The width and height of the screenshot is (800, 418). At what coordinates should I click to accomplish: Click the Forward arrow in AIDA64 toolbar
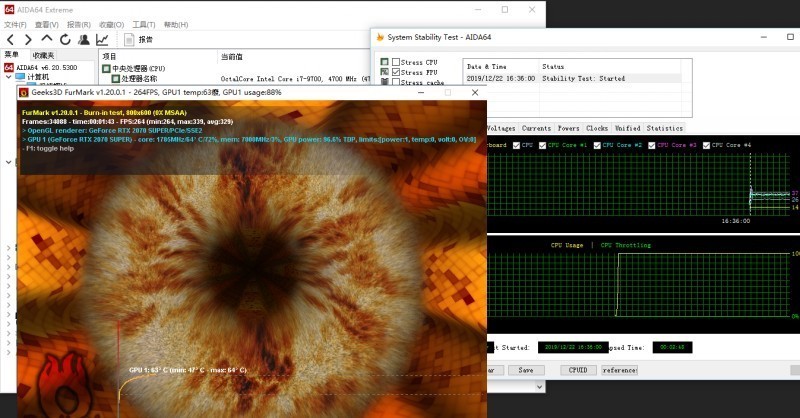click(x=28, y=40)
